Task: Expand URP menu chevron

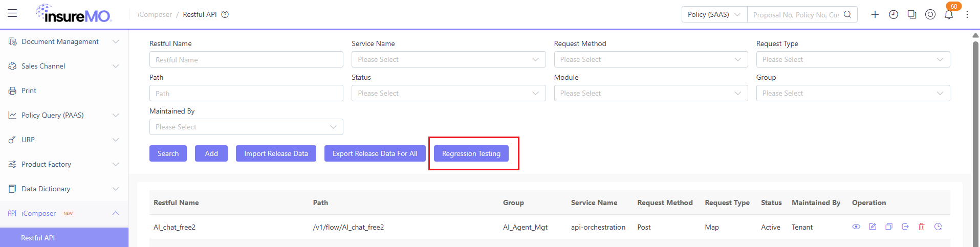Action: [116, 140]
